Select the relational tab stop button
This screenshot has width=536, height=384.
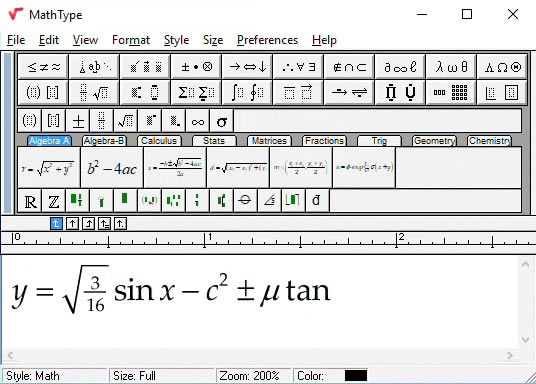pyautogui.click(x=104, y=224)
